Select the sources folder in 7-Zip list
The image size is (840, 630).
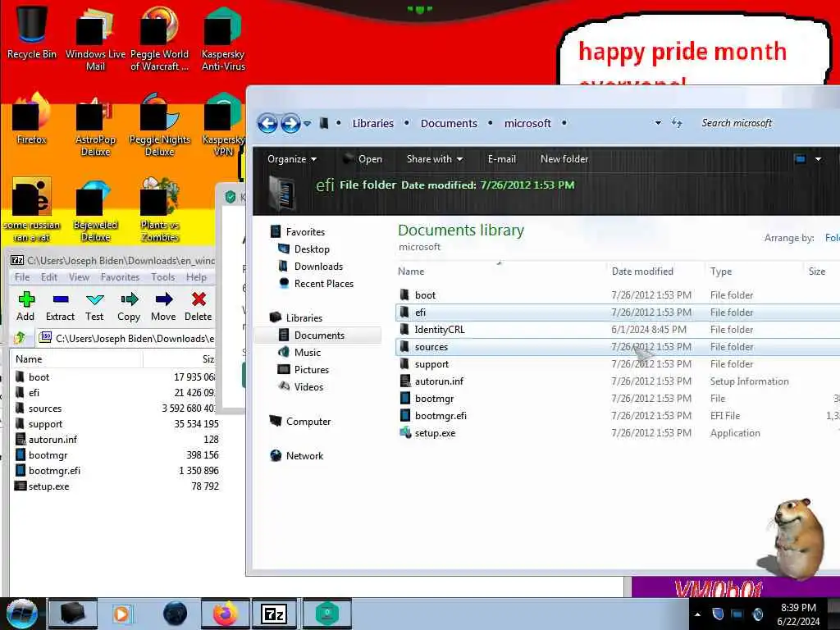tap(45, 409)
